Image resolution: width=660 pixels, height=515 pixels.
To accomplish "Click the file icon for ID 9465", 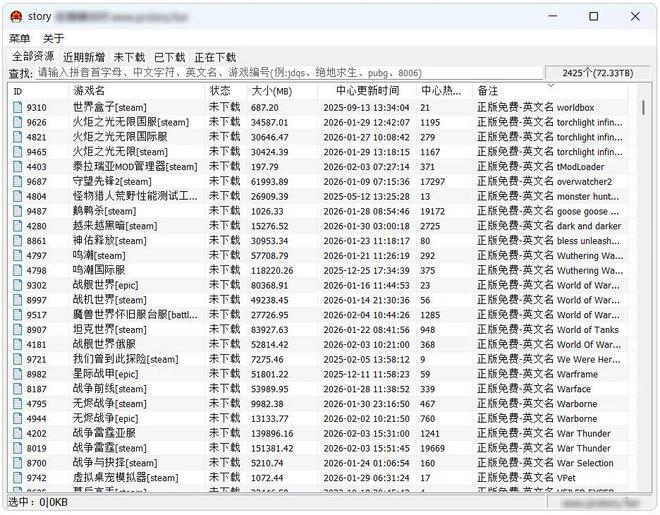I will [x=17, y=151].
